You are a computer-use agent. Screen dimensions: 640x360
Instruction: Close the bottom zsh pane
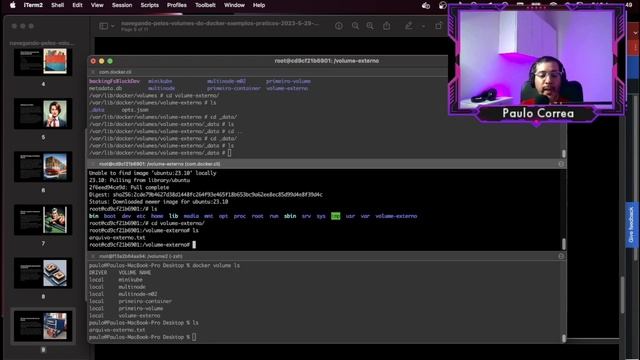(x=93, y=256)
